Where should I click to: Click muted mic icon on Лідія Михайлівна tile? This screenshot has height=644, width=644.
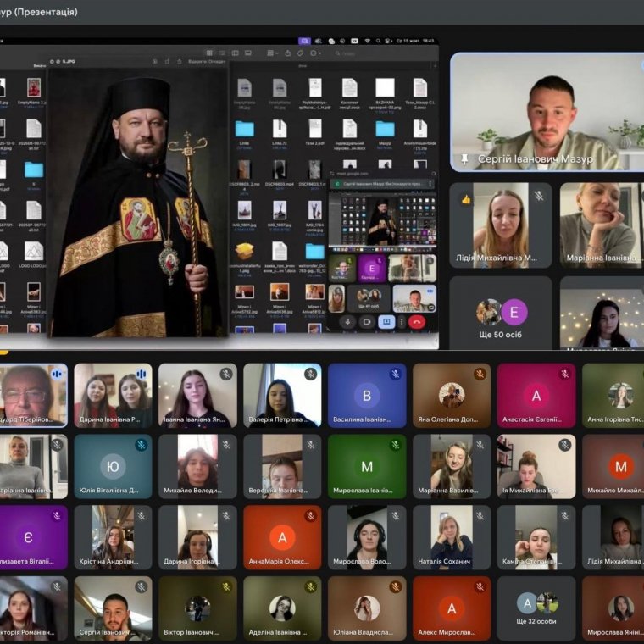[x=537, y=197]
